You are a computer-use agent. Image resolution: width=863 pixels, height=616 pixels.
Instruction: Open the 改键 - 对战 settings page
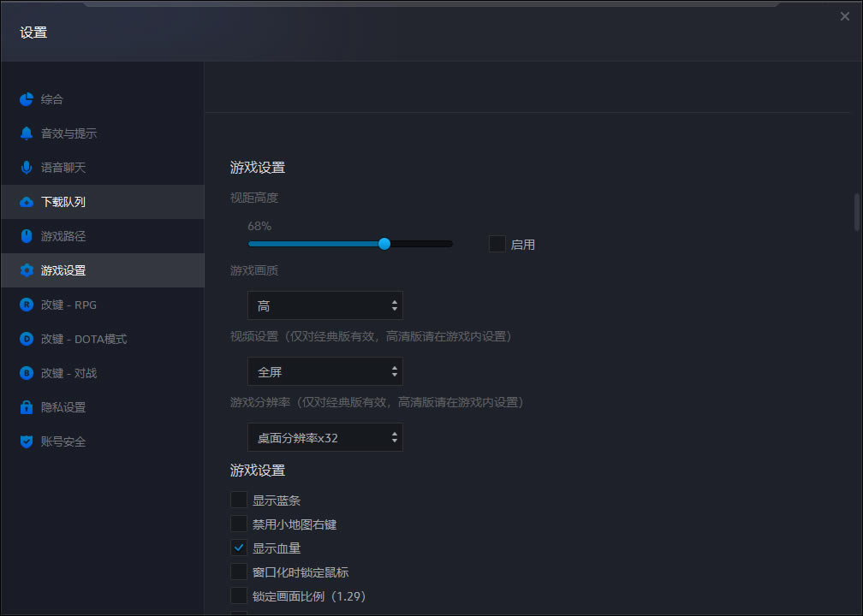point(68,373)
